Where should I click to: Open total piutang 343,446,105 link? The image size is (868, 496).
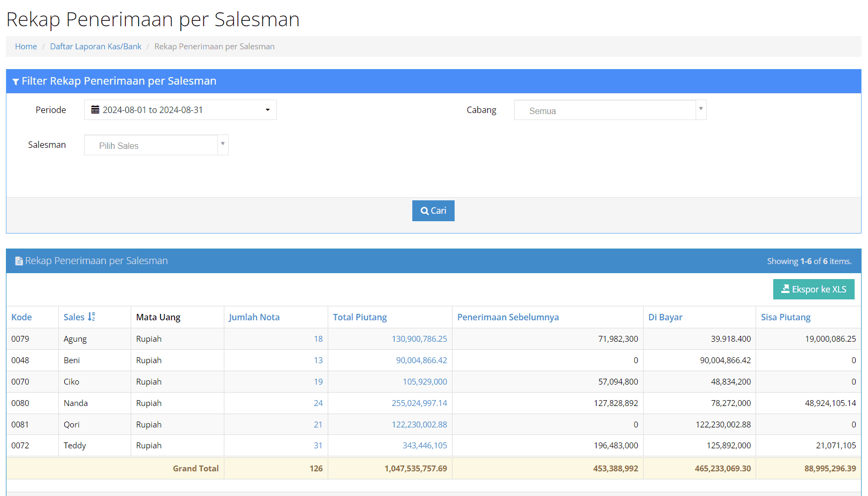(425, 446)
